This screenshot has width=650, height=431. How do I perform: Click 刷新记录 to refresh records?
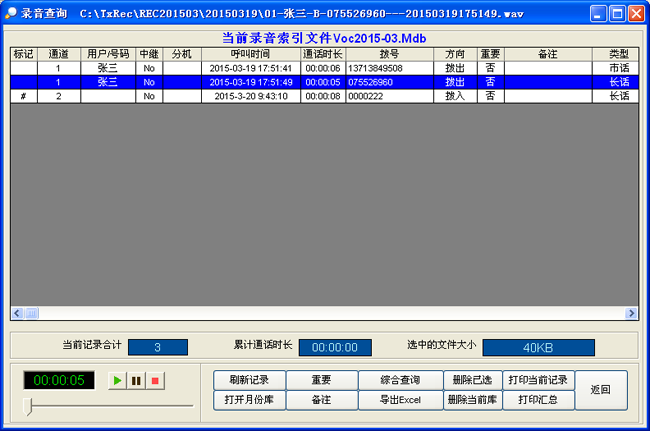[249, 380]
